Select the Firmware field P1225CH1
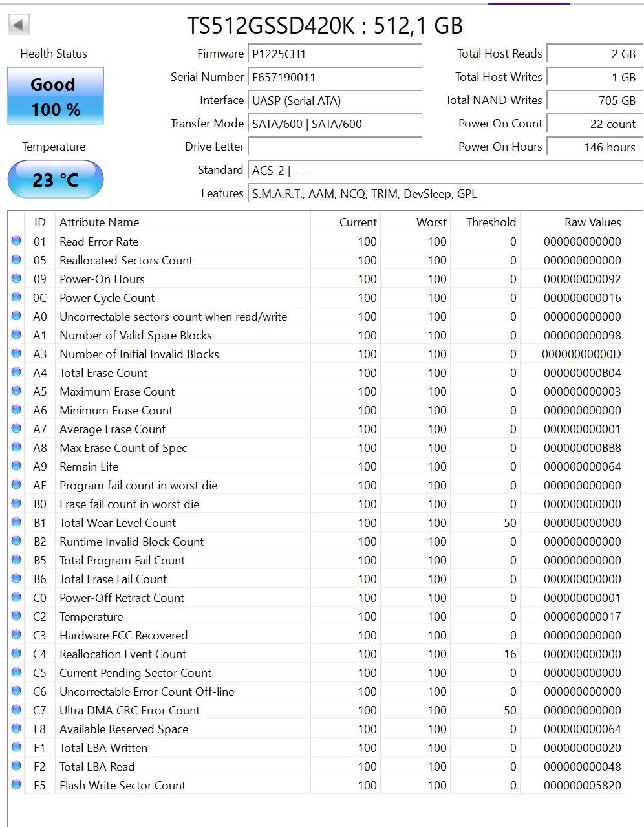Viewport: 644px width, 827px height. click(335, 54)
